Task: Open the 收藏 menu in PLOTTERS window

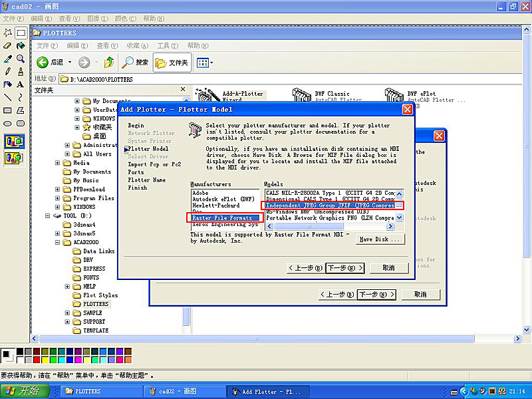Action: point(138,45)
